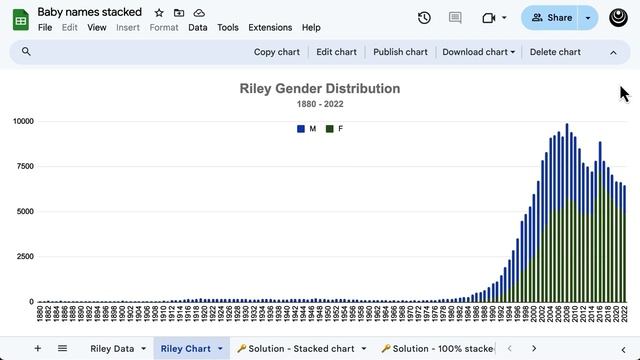The image size is (640, 360).
Task: Switch to the Riley Data sheet tab
Action: pos(112,349)
